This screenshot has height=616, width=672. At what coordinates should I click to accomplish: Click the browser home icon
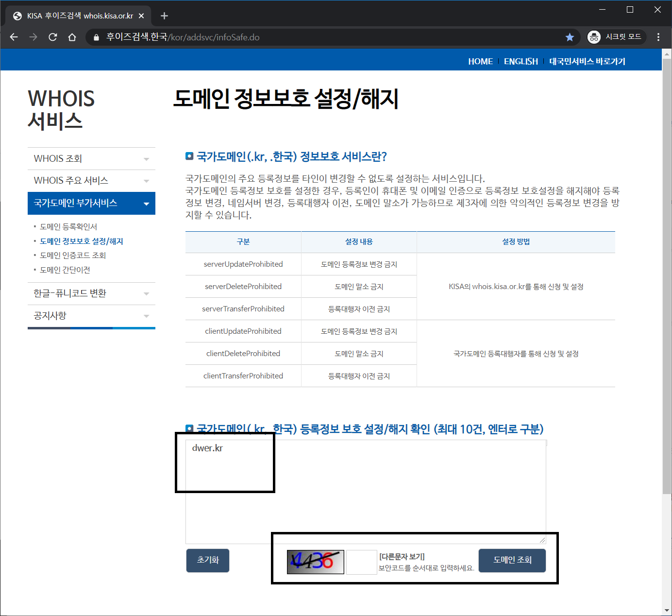(x=72, y=37)
